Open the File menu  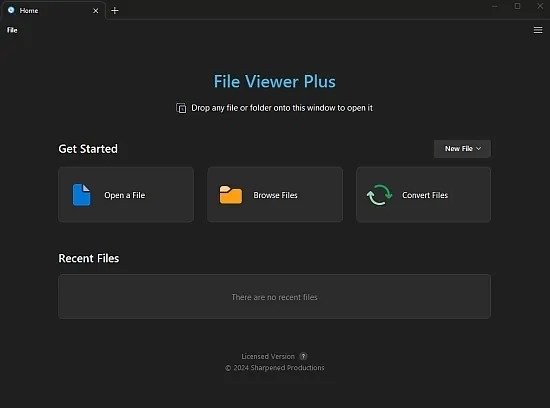12,30
